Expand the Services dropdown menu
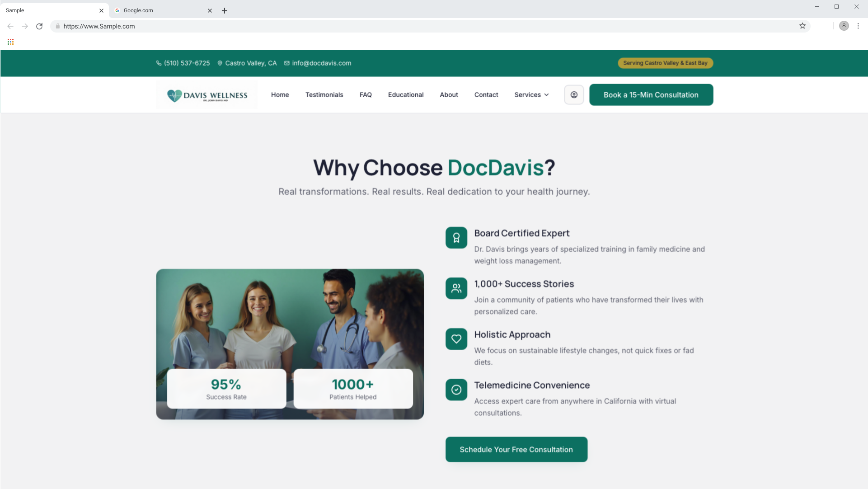The height and width of the screenshot is (489, 868). (531, 95)
